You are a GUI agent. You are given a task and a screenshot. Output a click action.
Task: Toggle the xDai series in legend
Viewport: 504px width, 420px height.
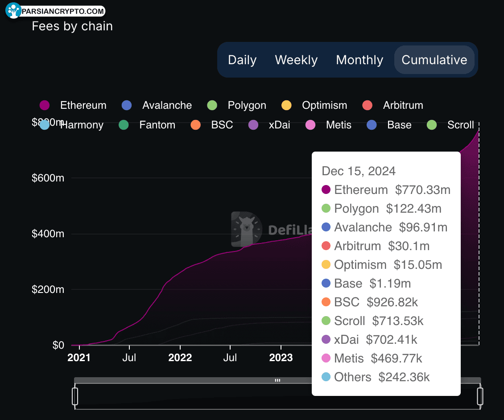click(269, 125)
